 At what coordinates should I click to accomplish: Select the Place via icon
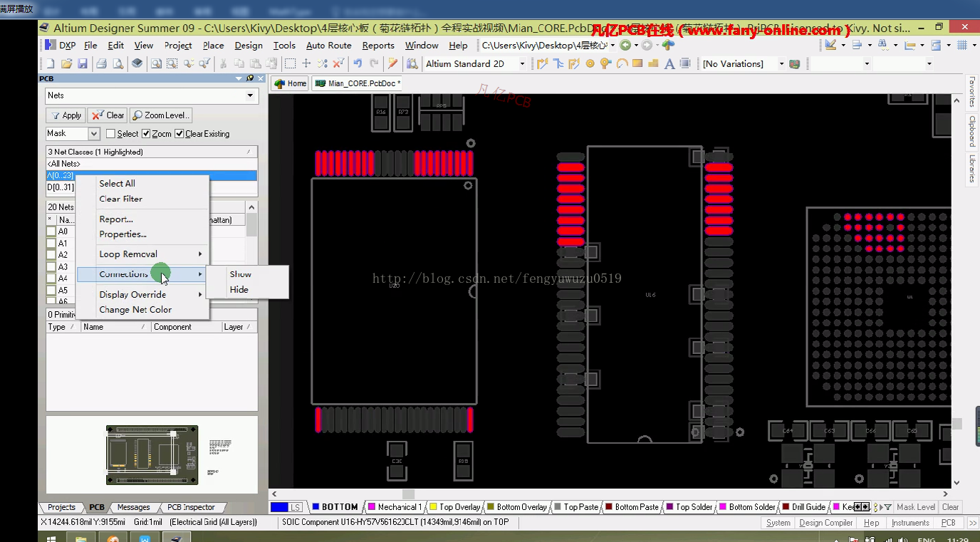pos(605,63)
